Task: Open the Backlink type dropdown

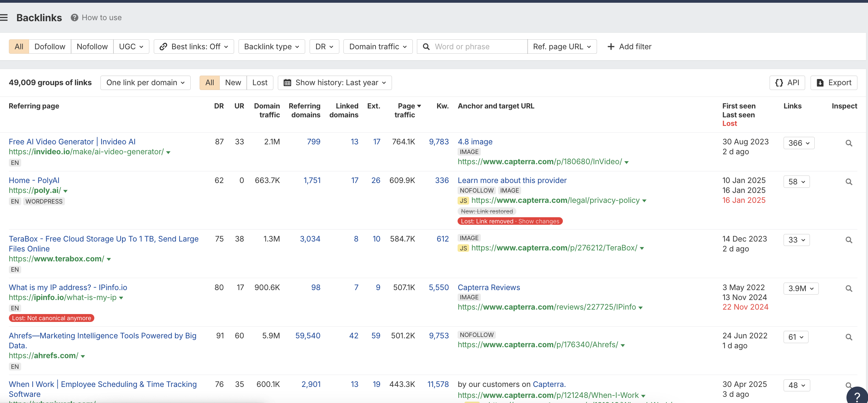Action: click(x=272, y=47)
